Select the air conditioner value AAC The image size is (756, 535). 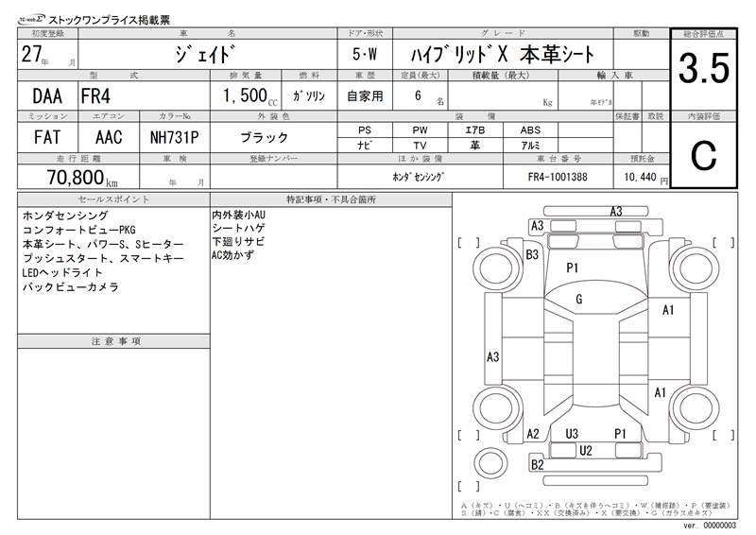[x=109, y=137]
